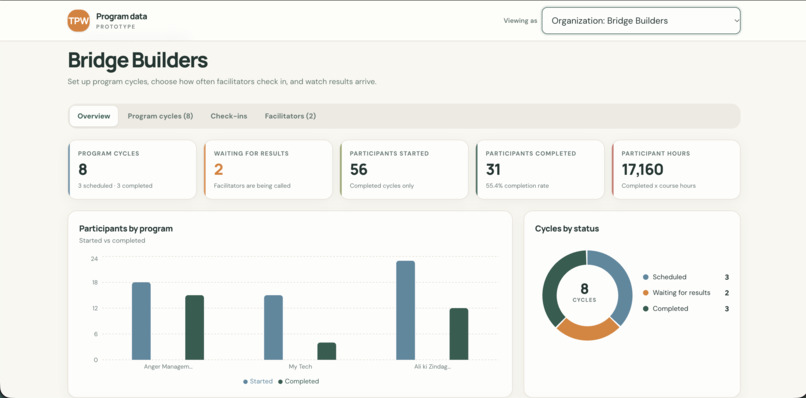Click the Program data title text
Viewport: 806px width, 398px height.
point(121,16)
